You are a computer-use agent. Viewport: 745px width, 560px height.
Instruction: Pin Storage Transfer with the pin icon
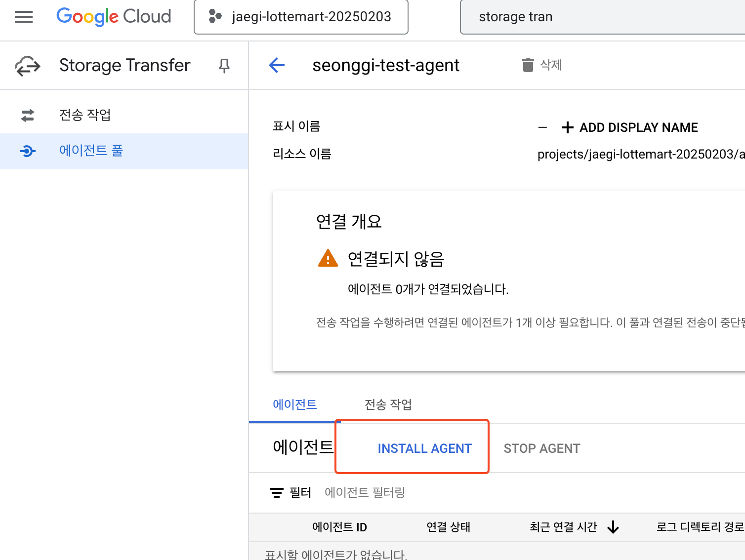[224, 66]
